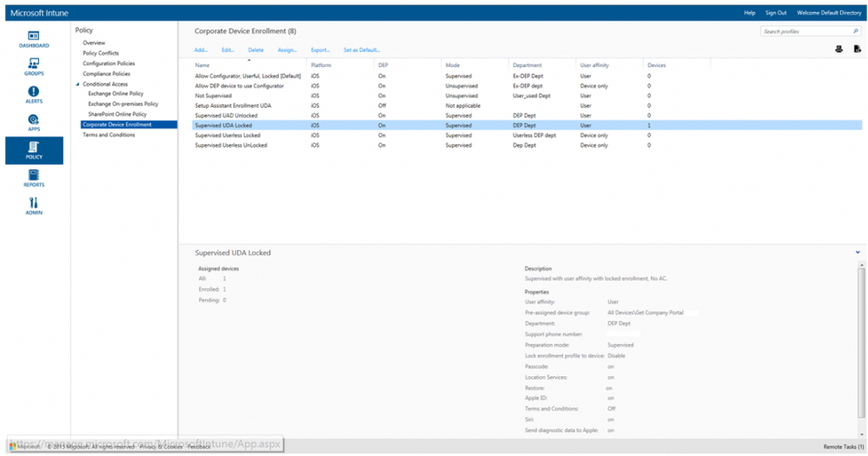Select Supervised Userless UnLocked row
This screenshot has height=456, width=868.
(x=527, y=145)
